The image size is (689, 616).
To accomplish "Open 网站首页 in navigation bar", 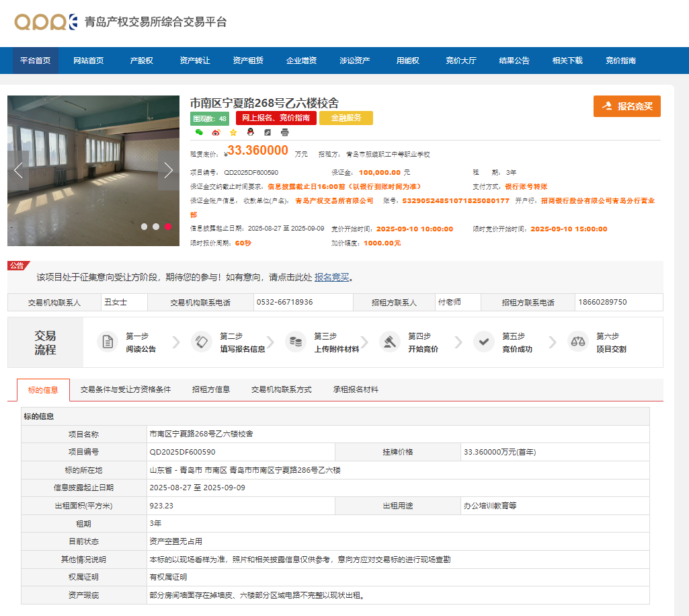I will [88, 61].
